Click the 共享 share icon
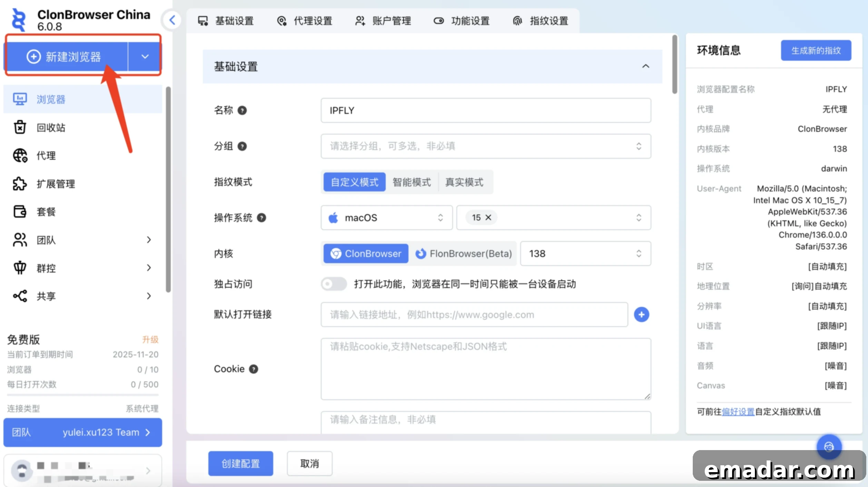This screenshot has width=868, height=487. (20, 296)
